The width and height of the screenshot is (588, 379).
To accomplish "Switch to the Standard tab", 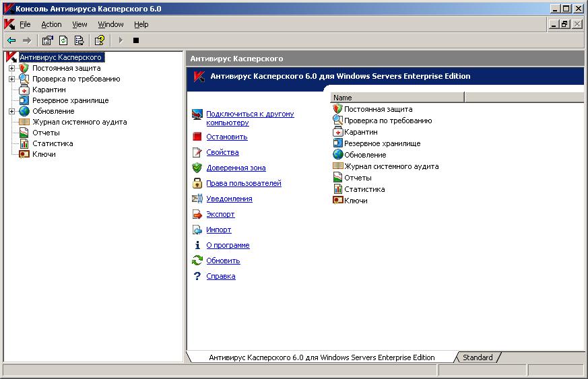I will pos(478,357).
